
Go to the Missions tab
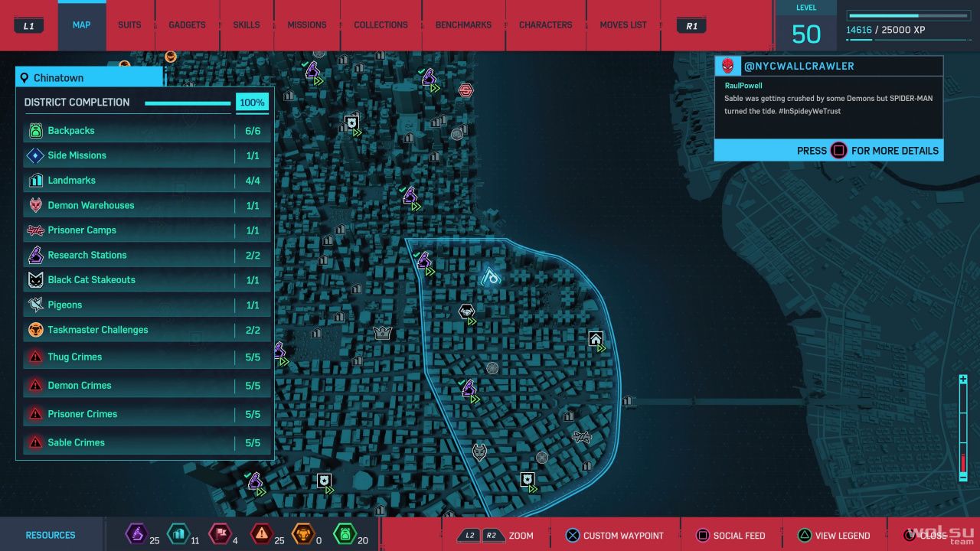pos(307,25)
